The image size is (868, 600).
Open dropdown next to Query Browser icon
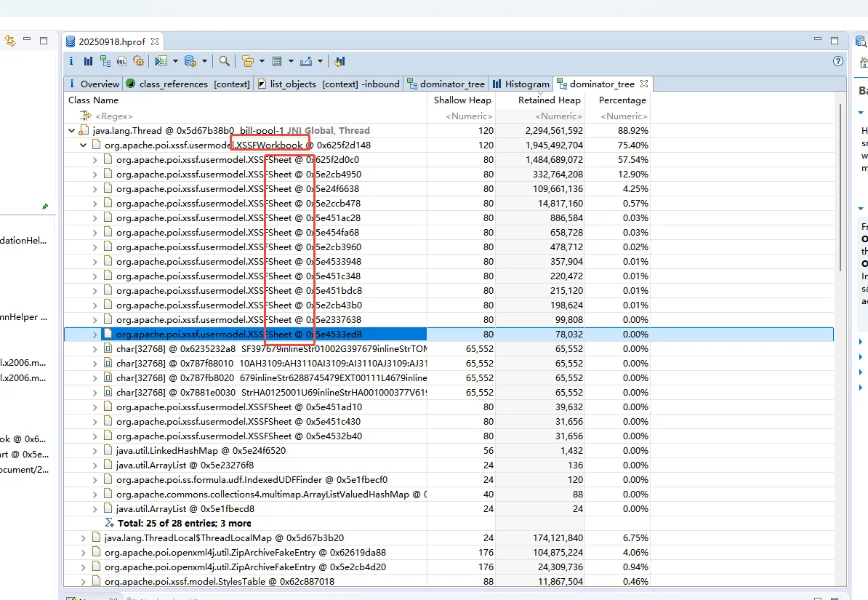pyautogui.click(x=204, y=61)
